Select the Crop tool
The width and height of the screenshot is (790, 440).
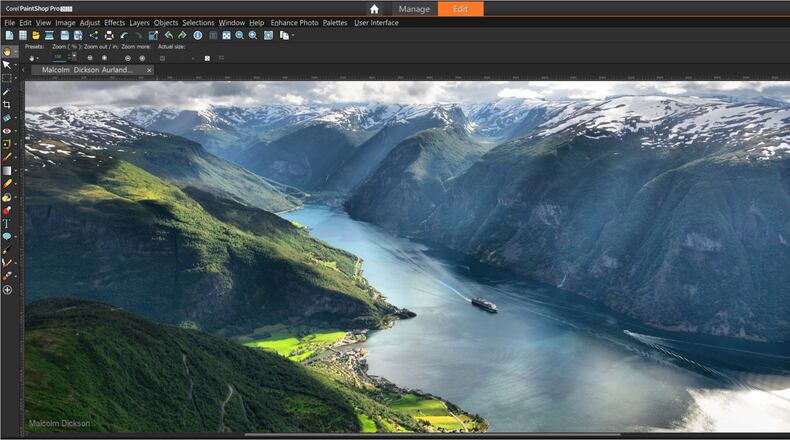(x=7, y=105)
